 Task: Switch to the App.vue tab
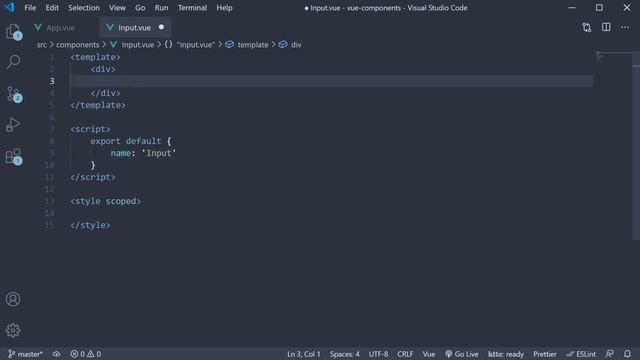(x=61, y=28)
